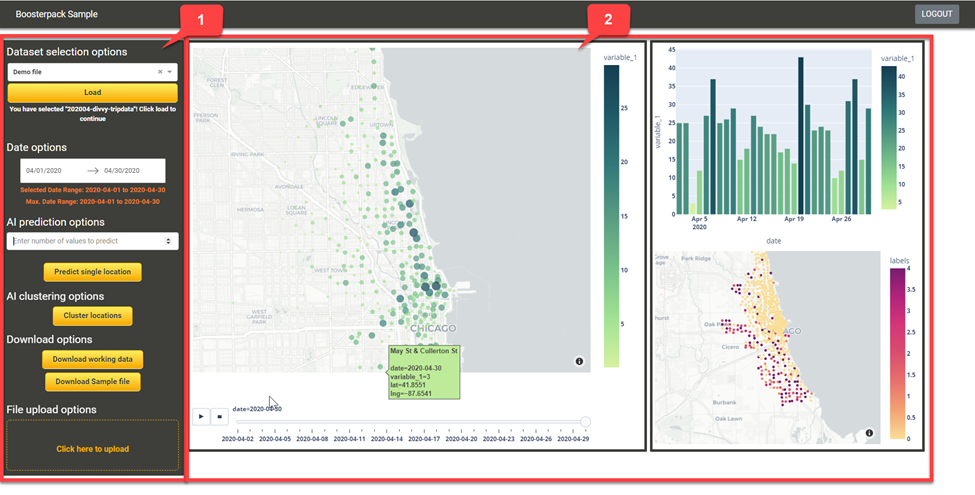
Task: Click the map info icon on main map
Action: click(x=579, y=361)
